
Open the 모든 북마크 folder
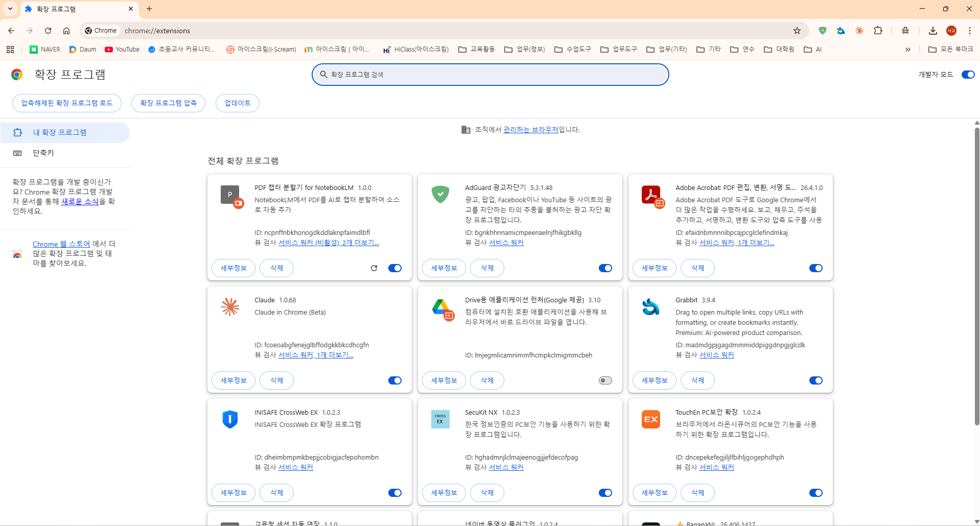951,50
